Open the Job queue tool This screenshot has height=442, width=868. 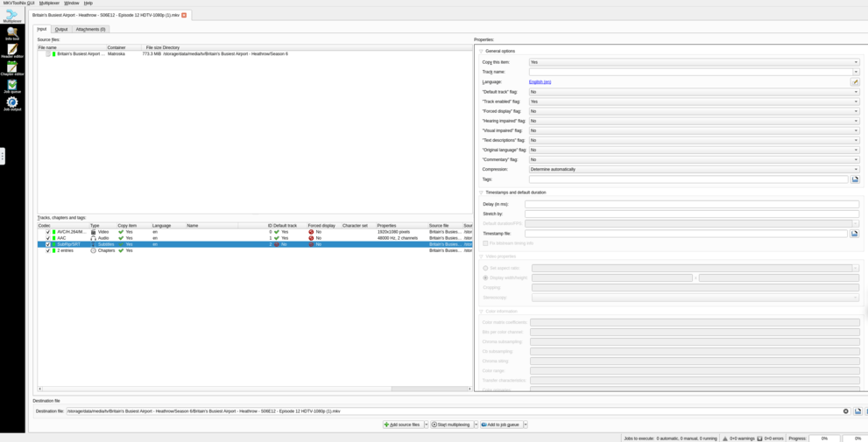pos(12,86)
